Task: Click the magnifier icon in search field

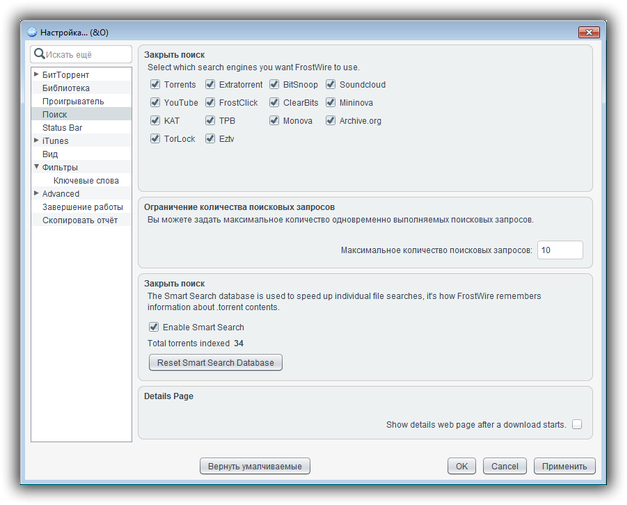Action: 40,54
